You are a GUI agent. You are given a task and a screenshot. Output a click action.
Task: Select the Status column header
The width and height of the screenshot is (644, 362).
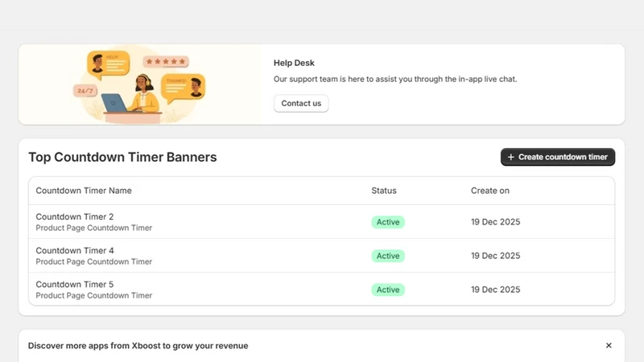[x=384, y=191]
